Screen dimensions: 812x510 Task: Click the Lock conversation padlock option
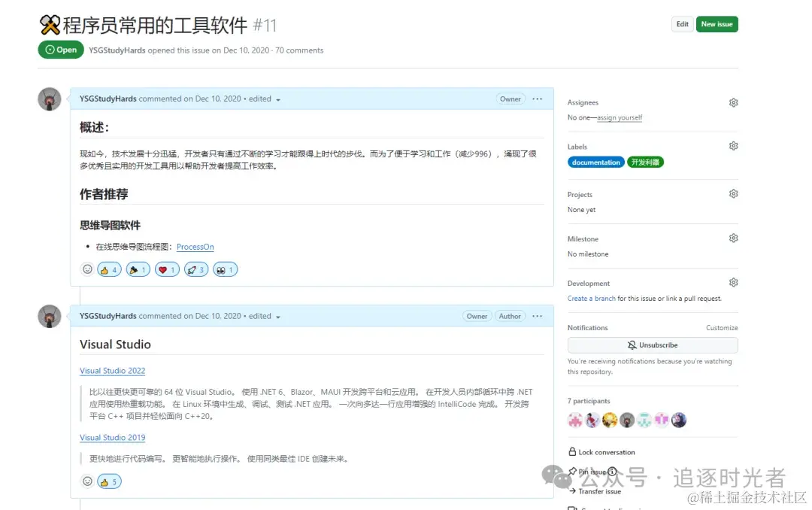click(606, 451)
